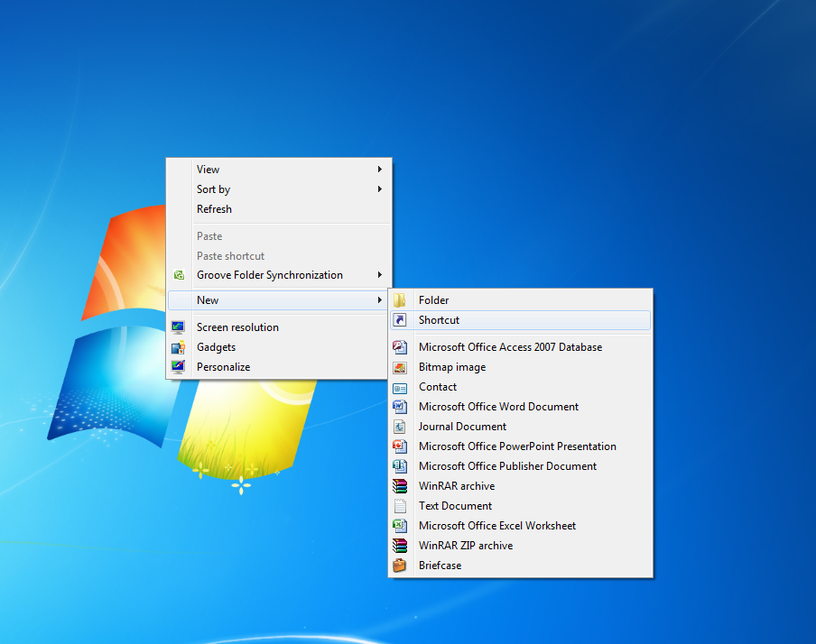Create Microsoft Office Excel Worksheet
This screenshot has width=816, height=644.
click(521, 526)
